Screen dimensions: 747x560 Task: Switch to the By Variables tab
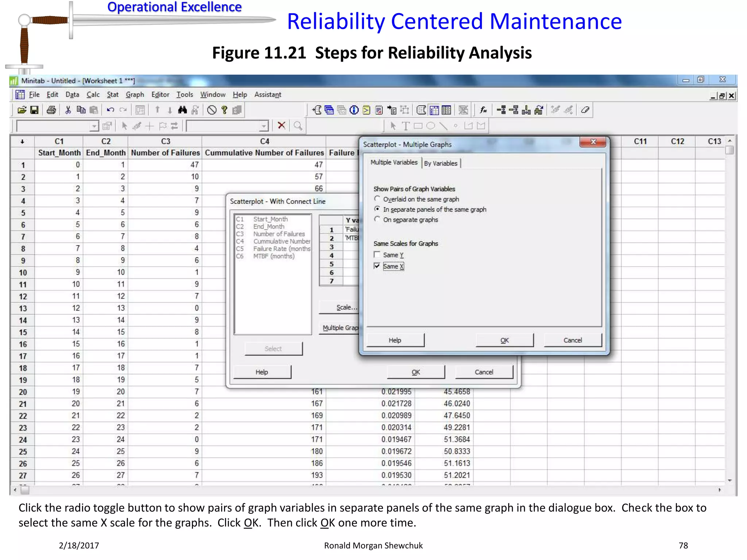(x=441, y=163)
